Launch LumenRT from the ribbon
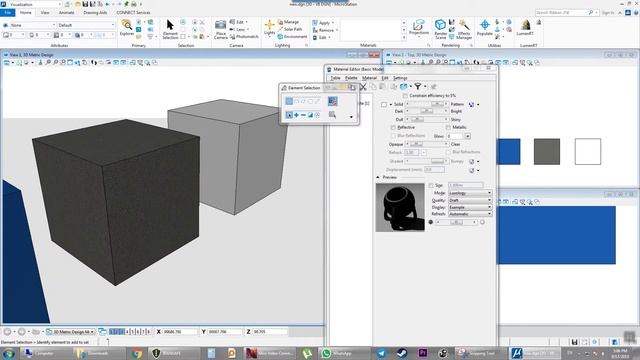Screen dimensions: 640x360 [525, 28]
